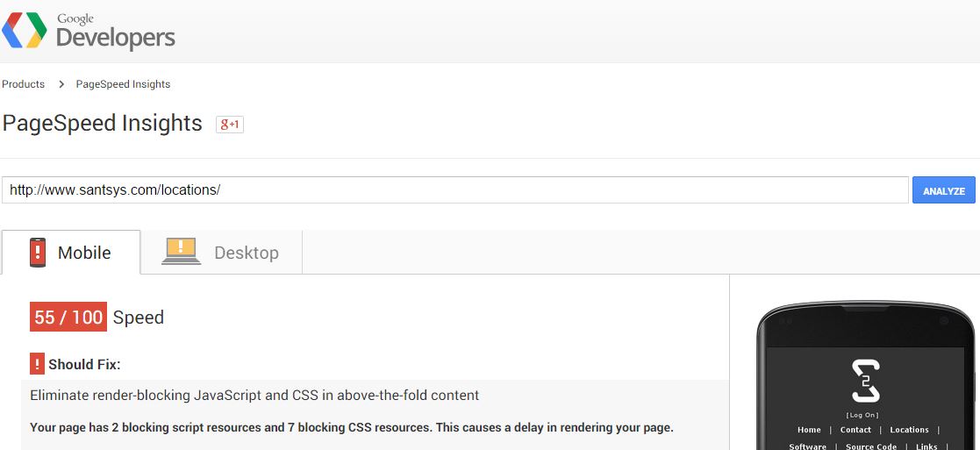Screen dimensions: 980x450
Task: Click the phone screenshot preview thumbnail
Action: tap(866, 375)
